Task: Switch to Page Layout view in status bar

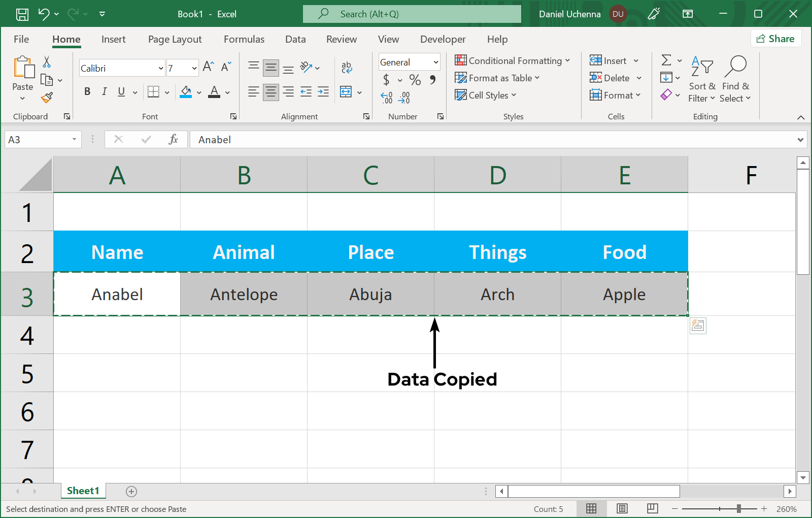Action: point(622,508)
